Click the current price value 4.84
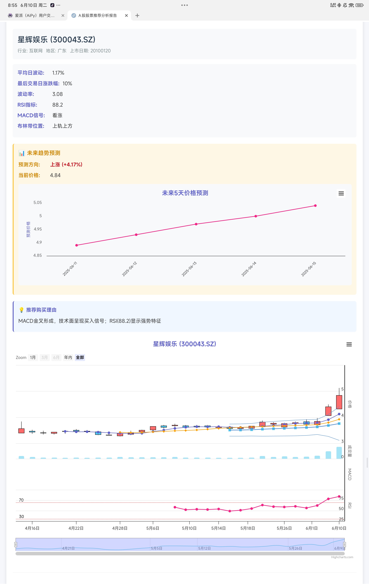 click(x=55, y=176)
